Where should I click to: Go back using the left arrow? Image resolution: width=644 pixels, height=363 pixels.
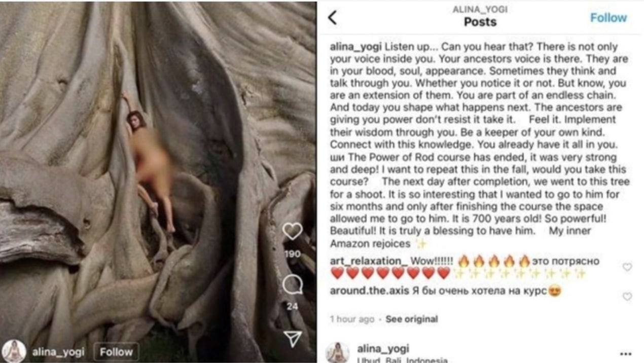333,18
